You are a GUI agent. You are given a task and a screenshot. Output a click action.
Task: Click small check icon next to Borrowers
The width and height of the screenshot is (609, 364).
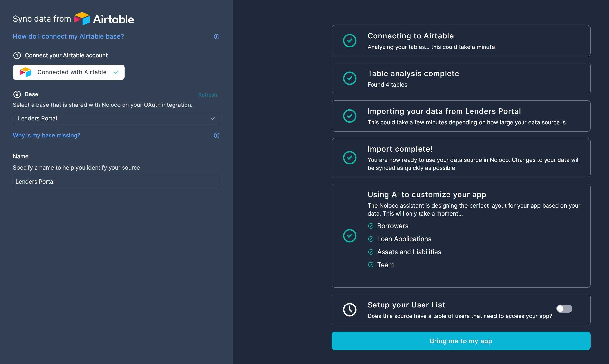pos(371,226)
